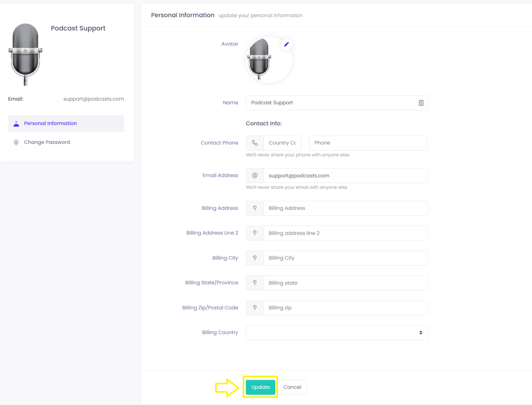Open the Billing Country dropdown
This screenshot has height=405, width=532.
[337, 333]
